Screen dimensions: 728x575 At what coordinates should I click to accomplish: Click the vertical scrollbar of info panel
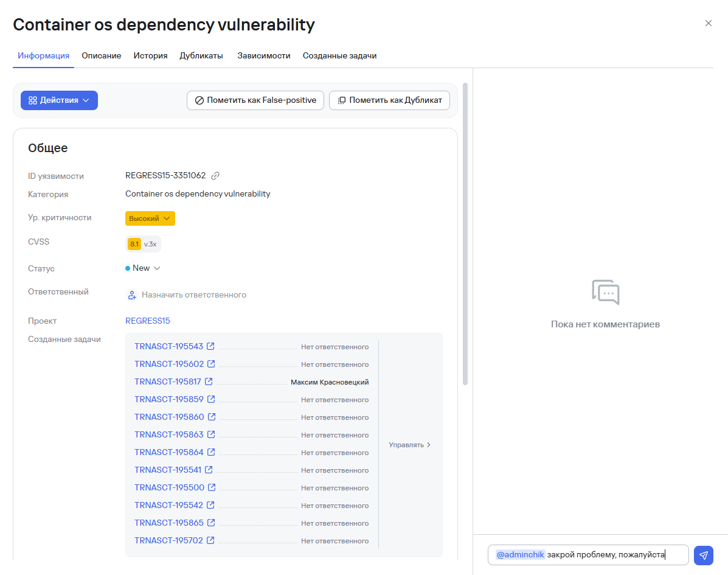coord(465,234)
